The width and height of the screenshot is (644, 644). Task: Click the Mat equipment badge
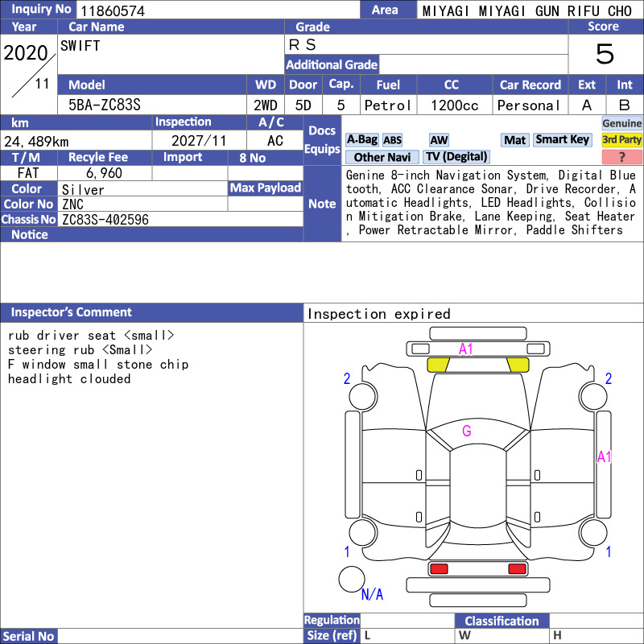click(x=514, y=140)
